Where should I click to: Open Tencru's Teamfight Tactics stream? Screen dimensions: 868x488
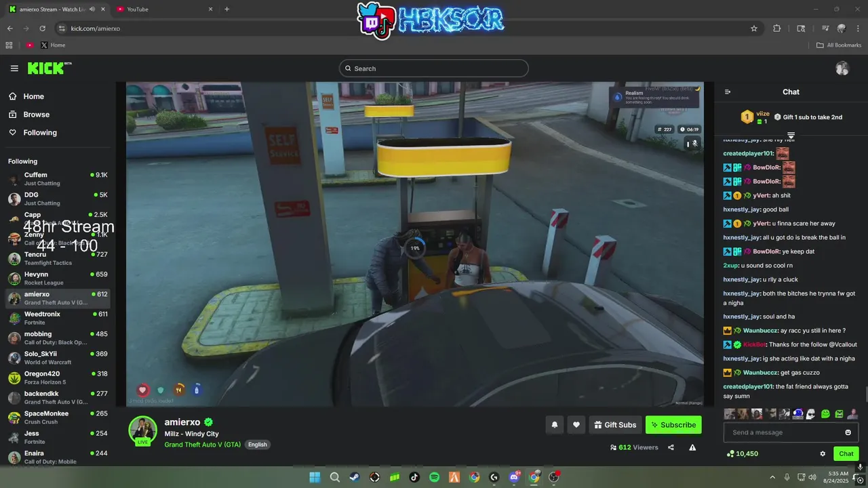[x=58, y=258]
